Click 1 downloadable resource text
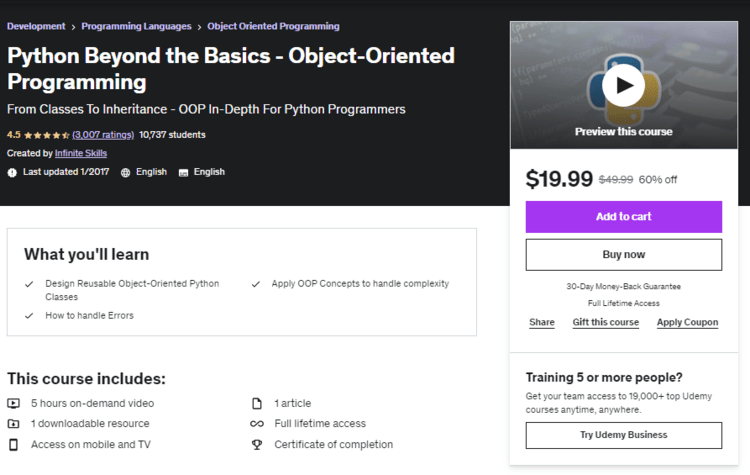The image size is (750, 475). pyautogui.click(x=90, y=424)
